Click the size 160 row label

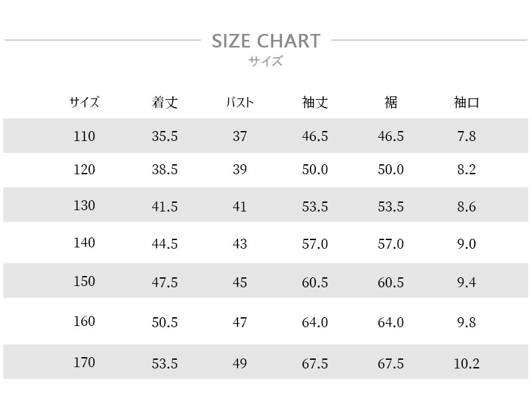point(84,321)
